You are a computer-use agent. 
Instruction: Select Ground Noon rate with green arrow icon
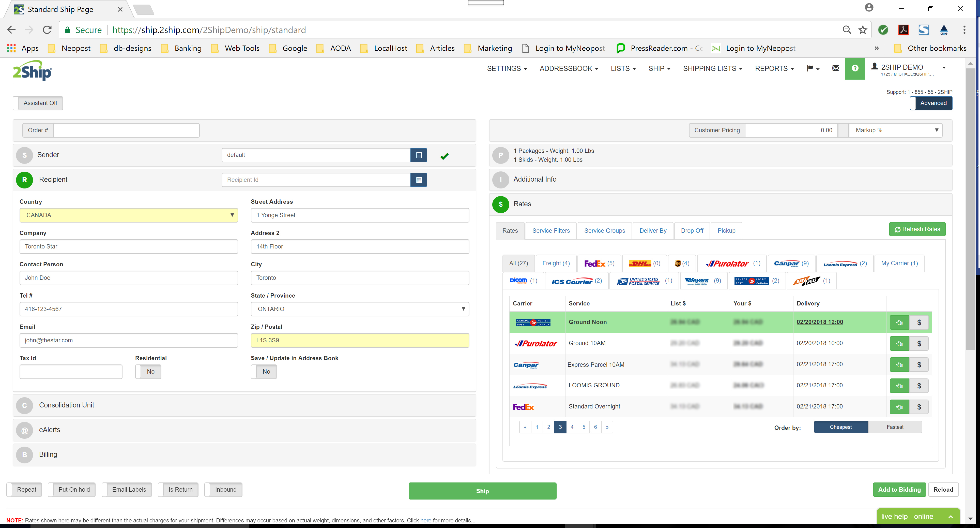pyautogui.click(x=899, y=322)
